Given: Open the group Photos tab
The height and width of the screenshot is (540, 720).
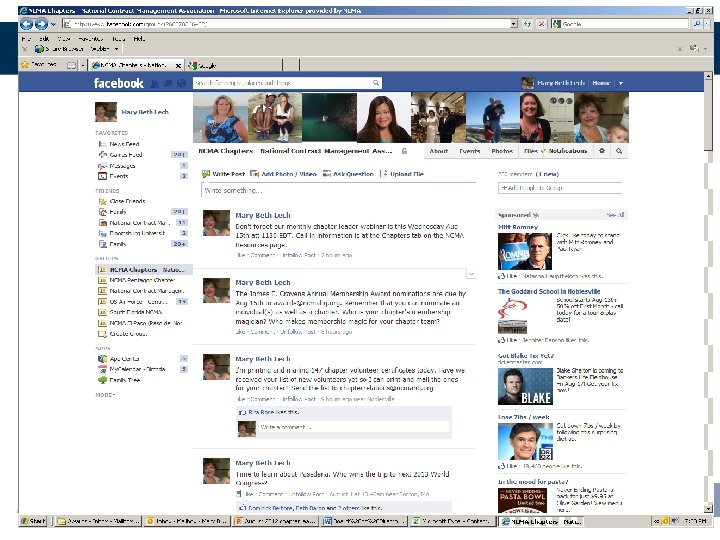Looking at the screenshot, I should (x=502, y=151).
